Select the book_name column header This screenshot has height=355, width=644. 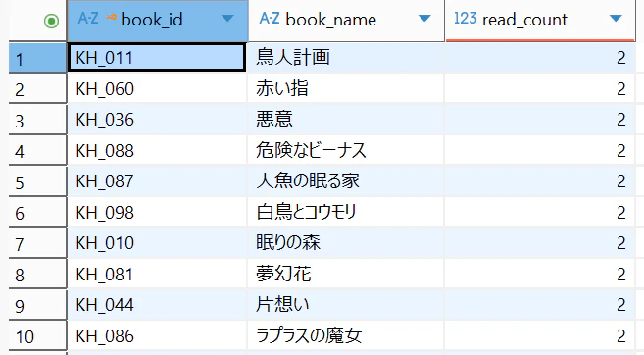coord(346,21)
